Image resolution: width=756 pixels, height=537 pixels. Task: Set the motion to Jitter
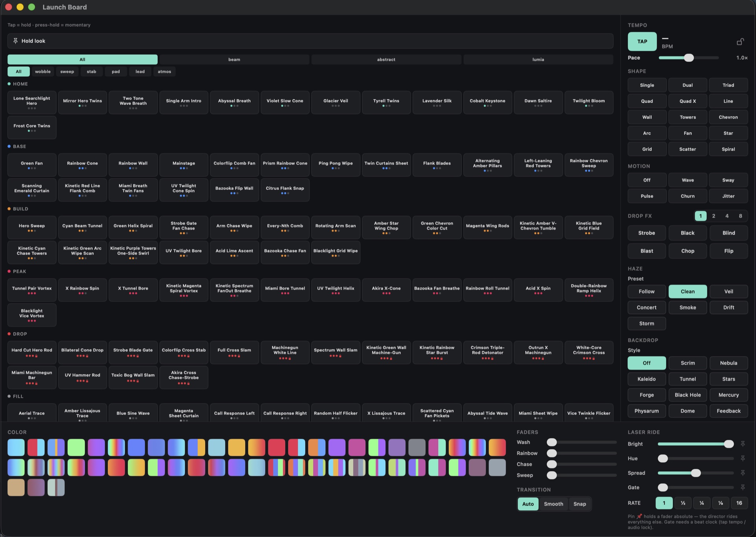(728, 196)
